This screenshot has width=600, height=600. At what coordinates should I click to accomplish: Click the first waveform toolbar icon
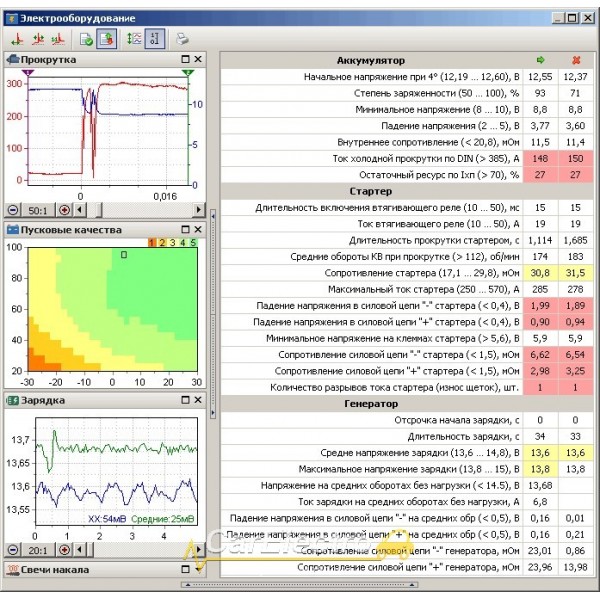(17, 40)
